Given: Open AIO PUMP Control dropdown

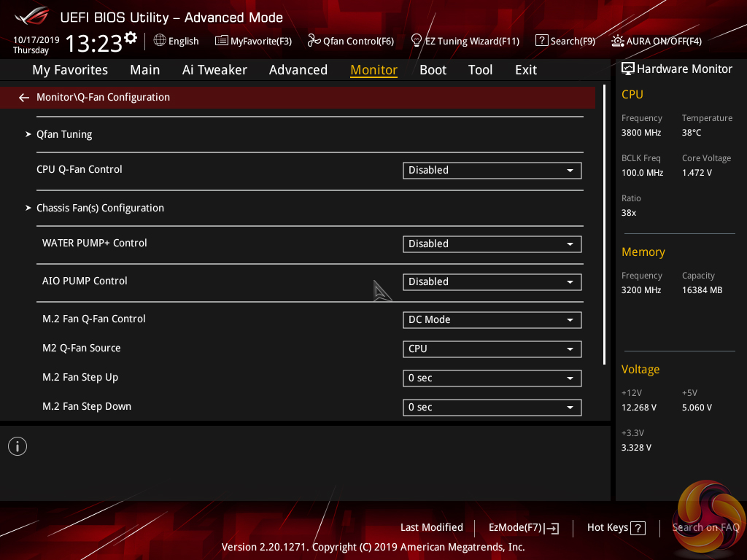Looking at the screenshot, I should (x=492, y=282).
